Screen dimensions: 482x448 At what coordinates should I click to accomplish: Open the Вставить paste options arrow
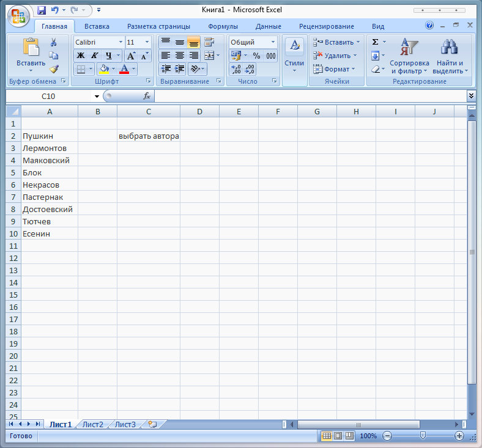coord(31,71)
